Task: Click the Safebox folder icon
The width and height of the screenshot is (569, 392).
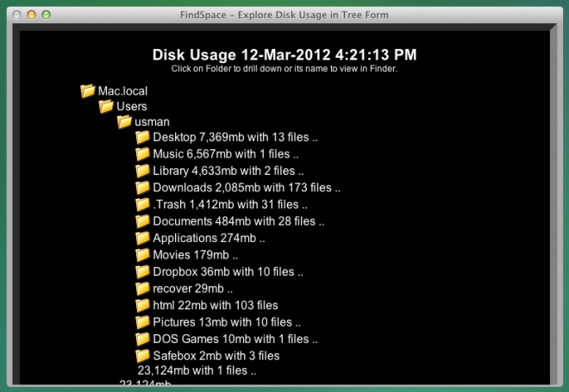Action: (142, 355)
